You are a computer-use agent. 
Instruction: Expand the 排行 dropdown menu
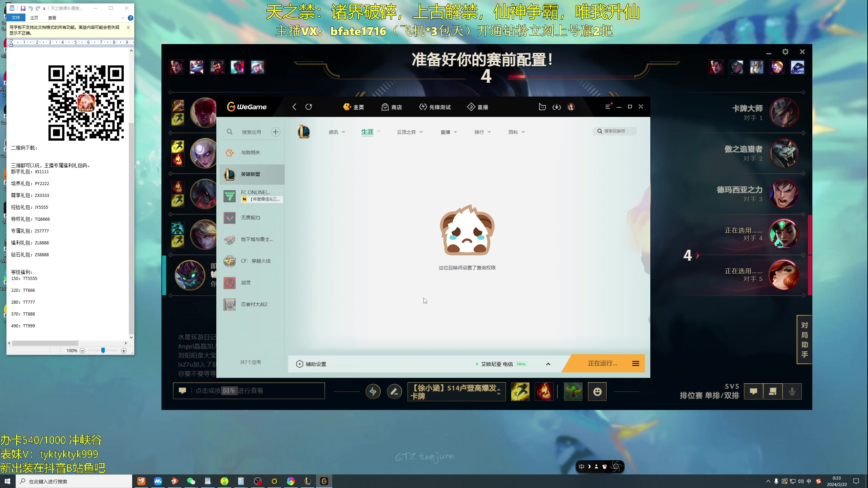[482, 132]
